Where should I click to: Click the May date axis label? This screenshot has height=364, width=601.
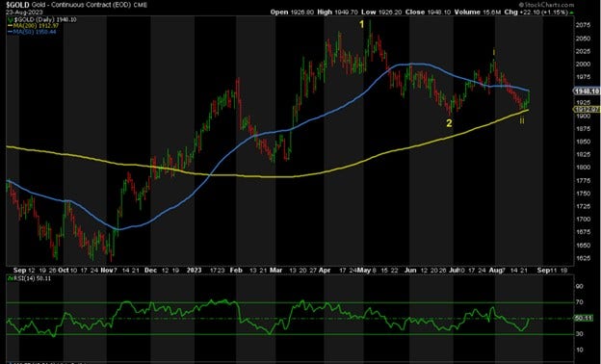364,271
